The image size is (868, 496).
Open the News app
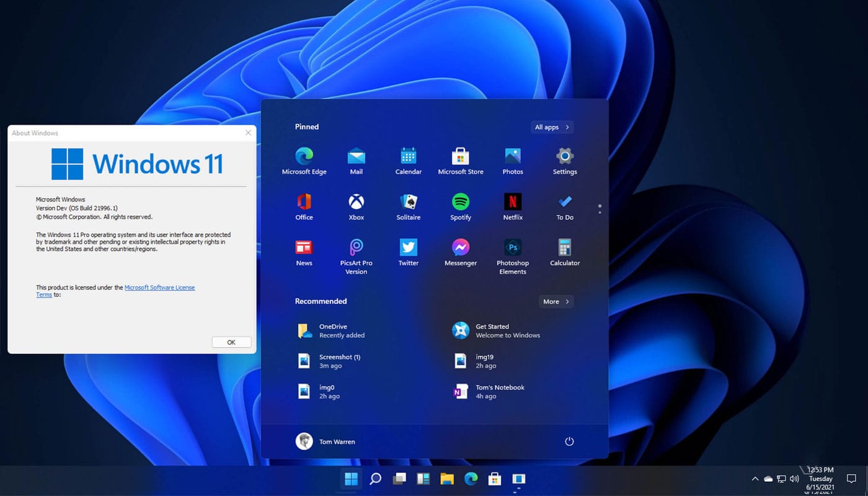click(x=304, y=252)
